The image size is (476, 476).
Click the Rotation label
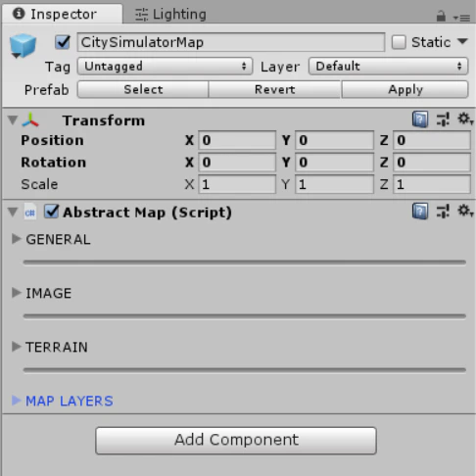coord(54,163)
